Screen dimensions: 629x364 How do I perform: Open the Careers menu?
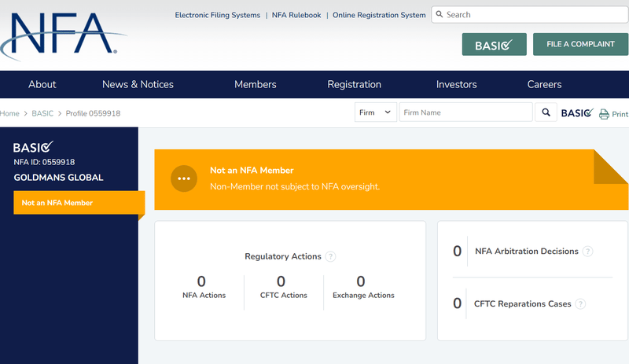[x=544, y=84]
